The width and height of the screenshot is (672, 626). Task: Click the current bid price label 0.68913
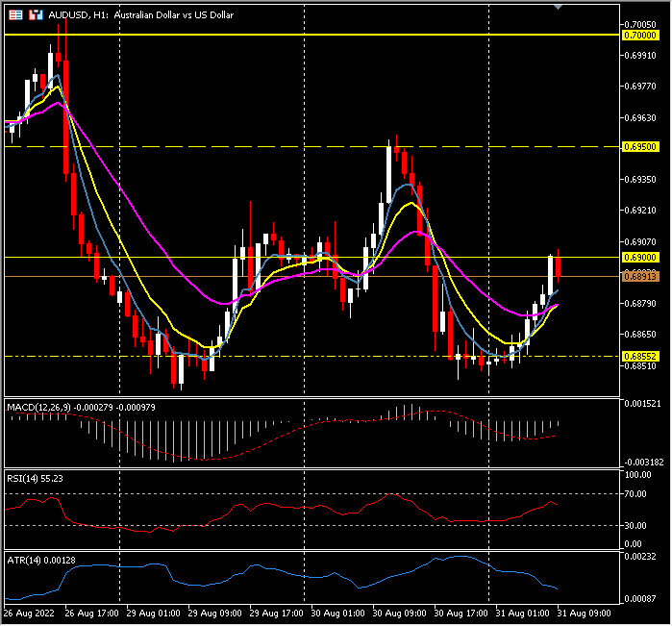click(x=640, y=277)
